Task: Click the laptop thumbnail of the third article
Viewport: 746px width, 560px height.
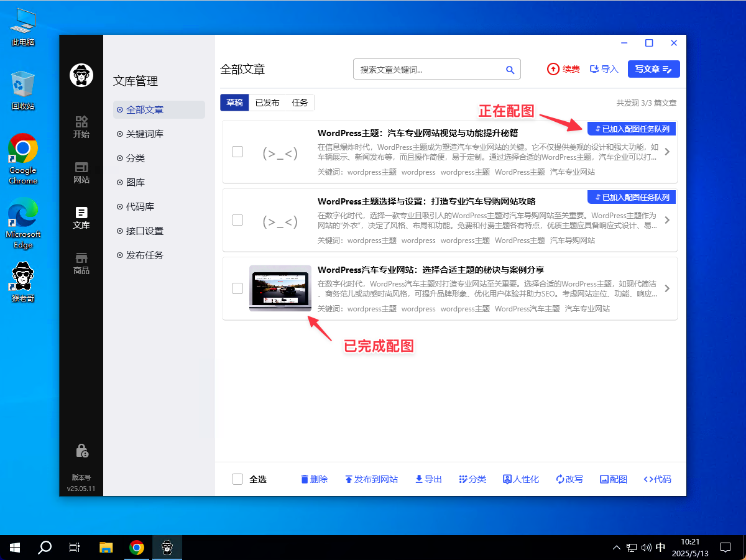Action: coord(280,288)
